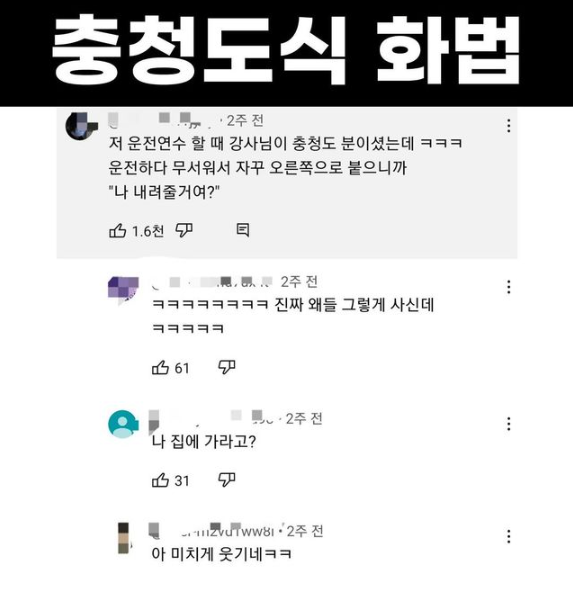Open the top commenter's dark profile avatar
Image resolution: width=573 pixels, height=589 pixels.
pos(81,126)
